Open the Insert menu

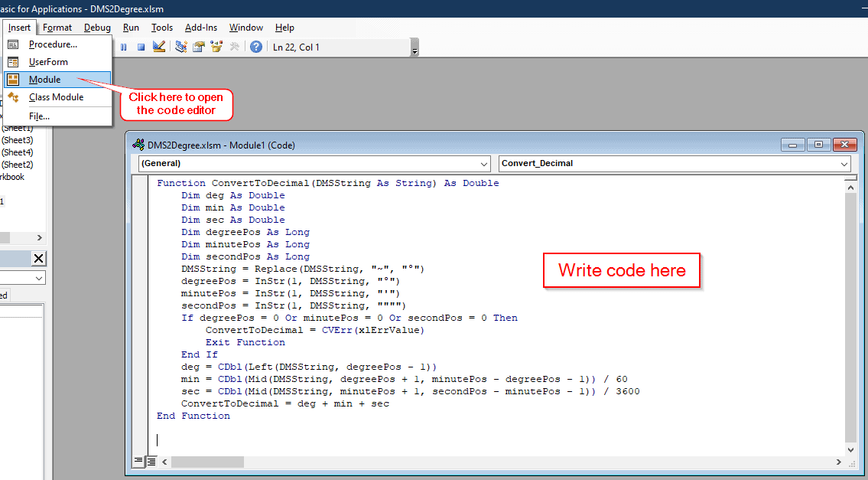point(19,27)
